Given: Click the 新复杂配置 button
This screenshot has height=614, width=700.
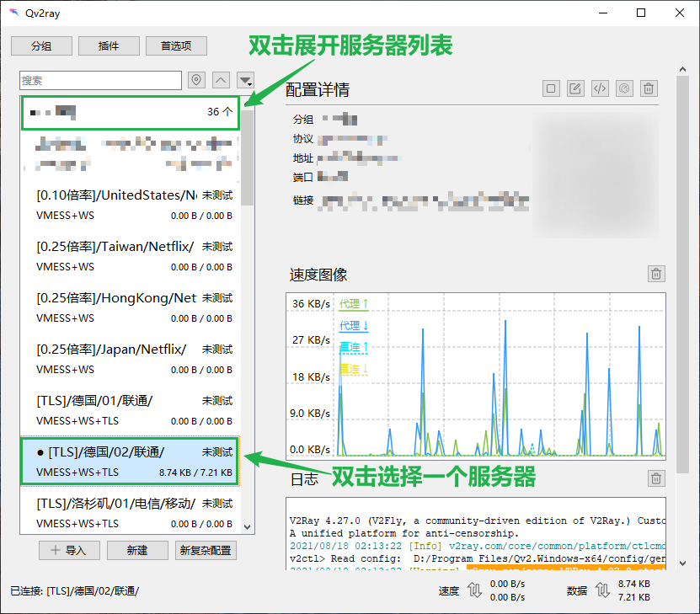Looking at the screenshot, I should coord(206,550).
